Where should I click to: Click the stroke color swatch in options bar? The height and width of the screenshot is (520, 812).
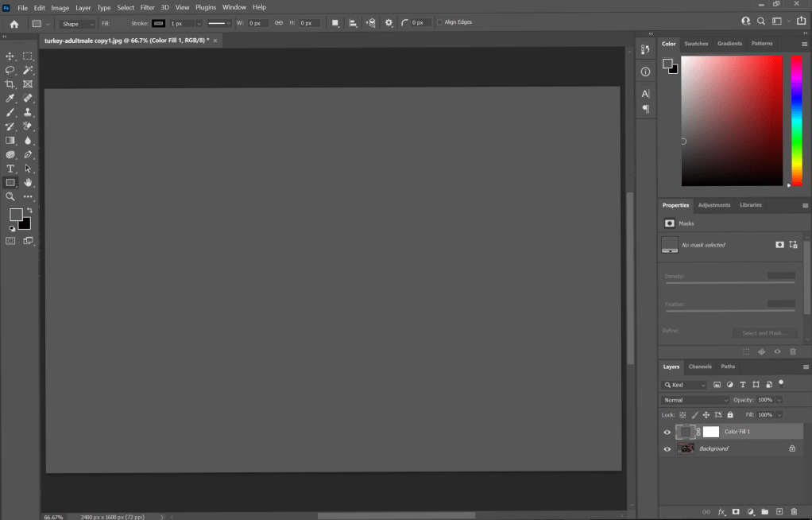(x=159, y=23)
